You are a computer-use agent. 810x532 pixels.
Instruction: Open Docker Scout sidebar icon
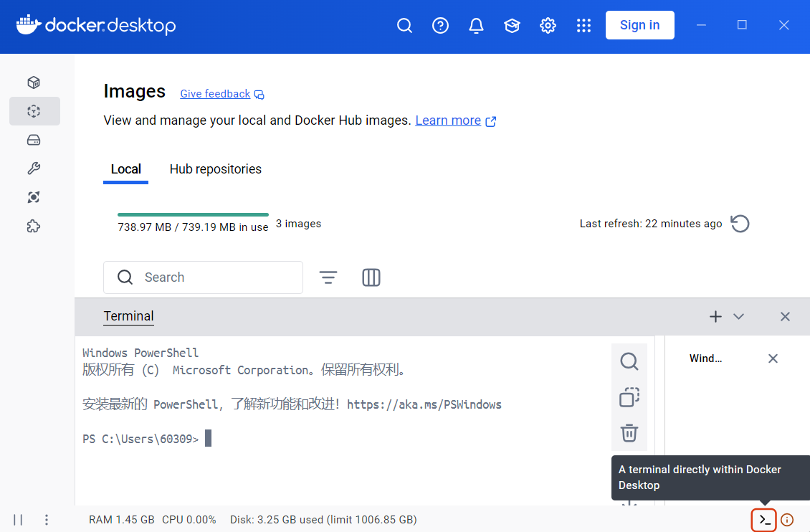point(34,196)
